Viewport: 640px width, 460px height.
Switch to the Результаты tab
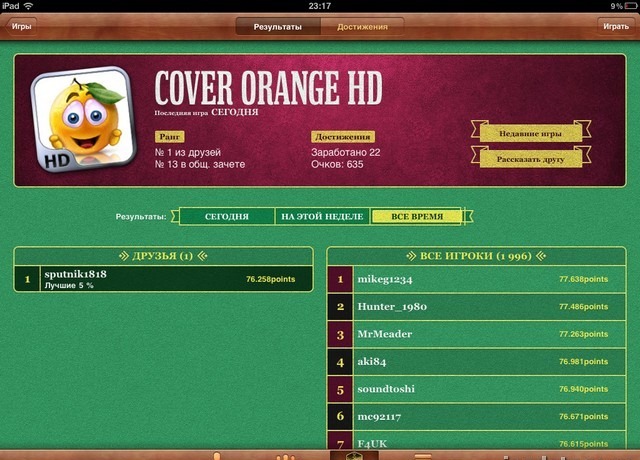[278, 27]
